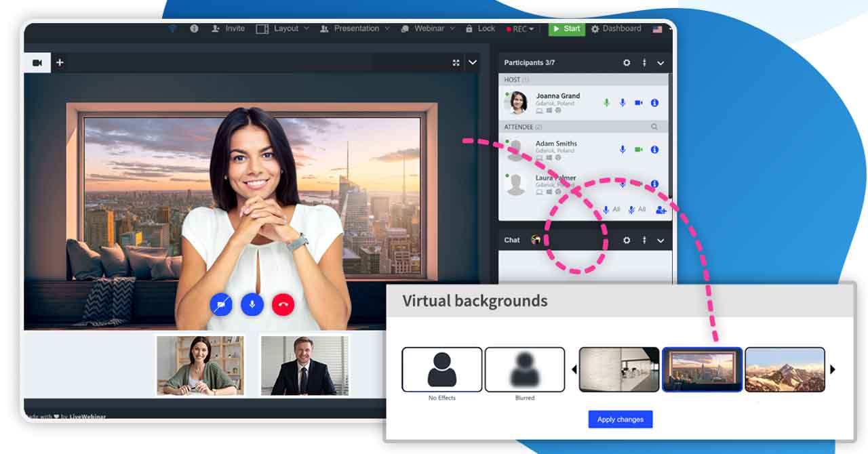Click Dashboard in the top bar
The image size is (868, 454).
pos(619,28)
